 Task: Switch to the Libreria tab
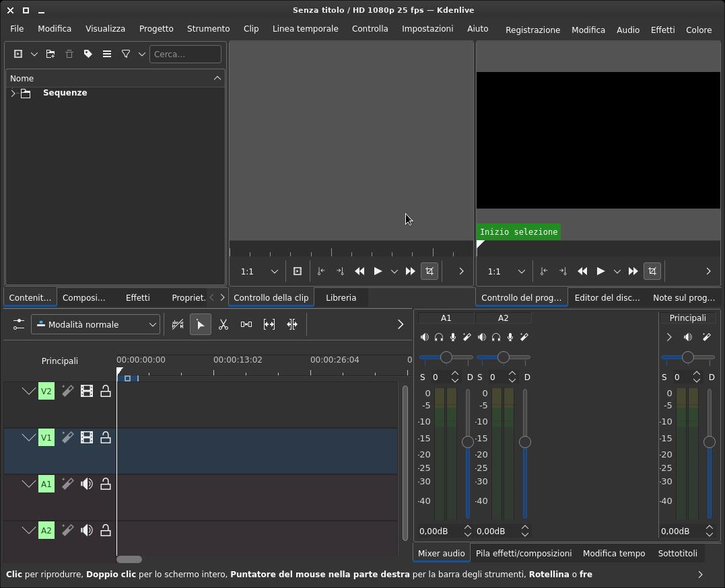(341, 297)
